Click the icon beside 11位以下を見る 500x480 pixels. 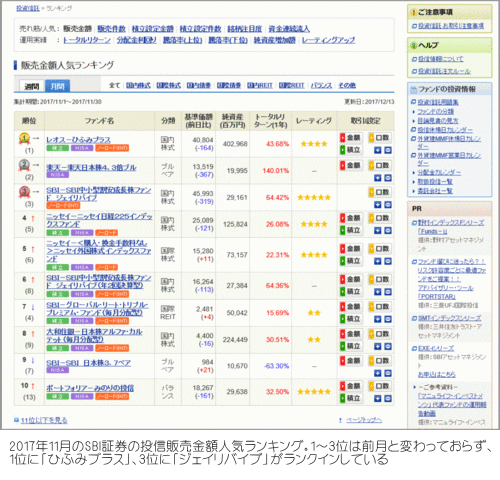(16, 420)
